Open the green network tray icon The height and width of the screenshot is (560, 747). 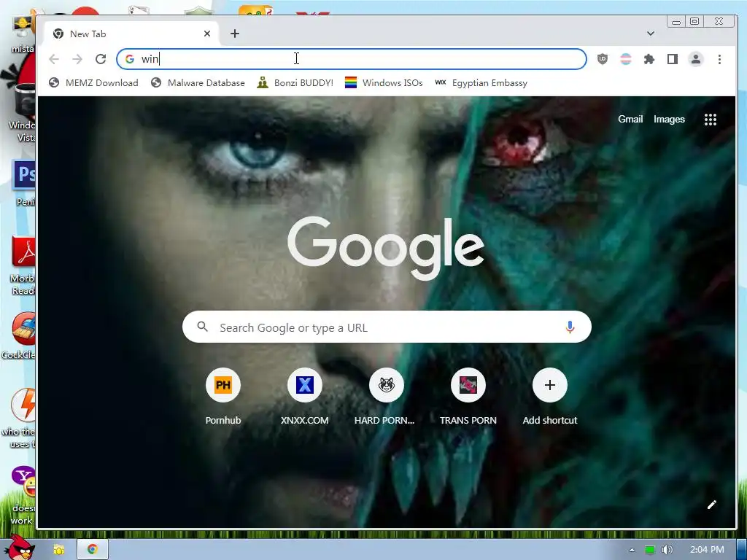coord(650,550)
